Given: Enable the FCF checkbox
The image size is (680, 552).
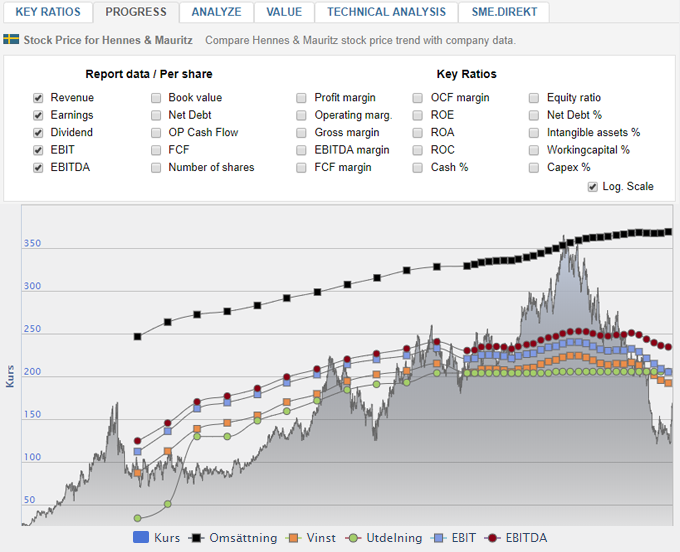Looking at the screenshot, I should tap(156, 150).
